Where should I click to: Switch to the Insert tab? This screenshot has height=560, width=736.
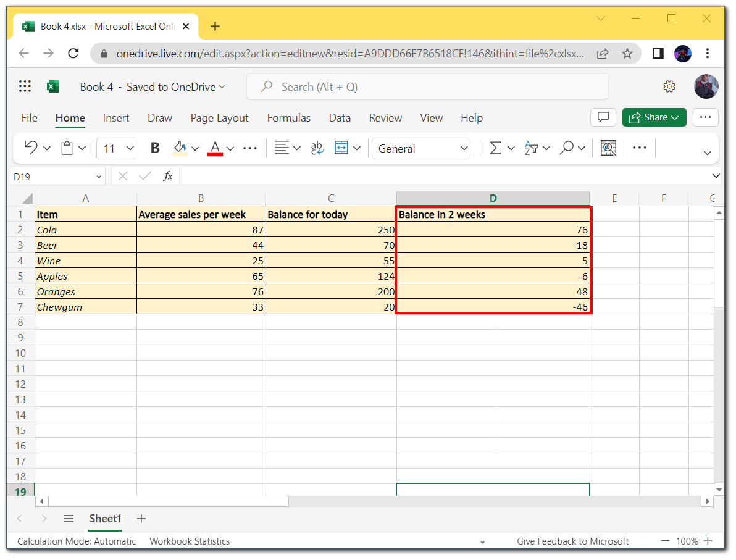(x=116, y=117)
